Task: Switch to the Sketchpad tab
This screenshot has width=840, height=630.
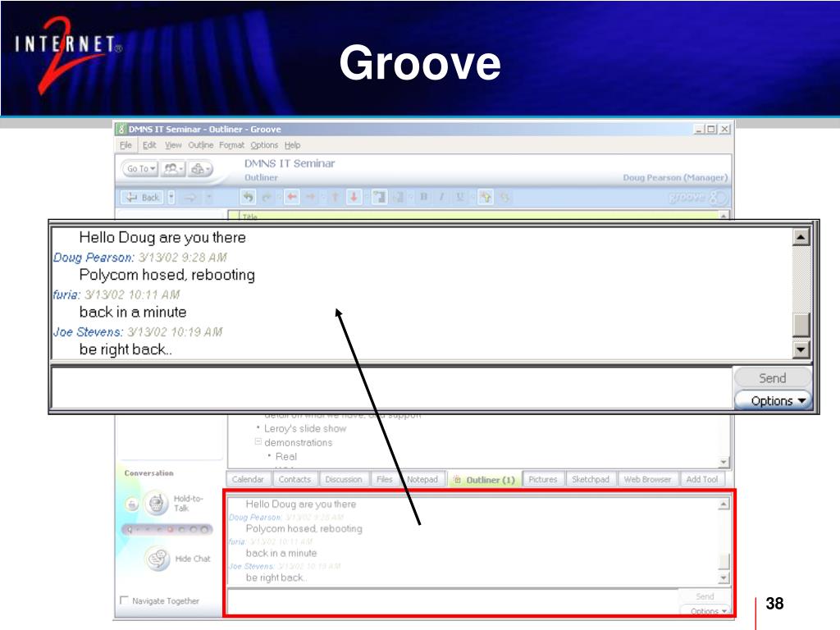Action: (x=591, y=479)
